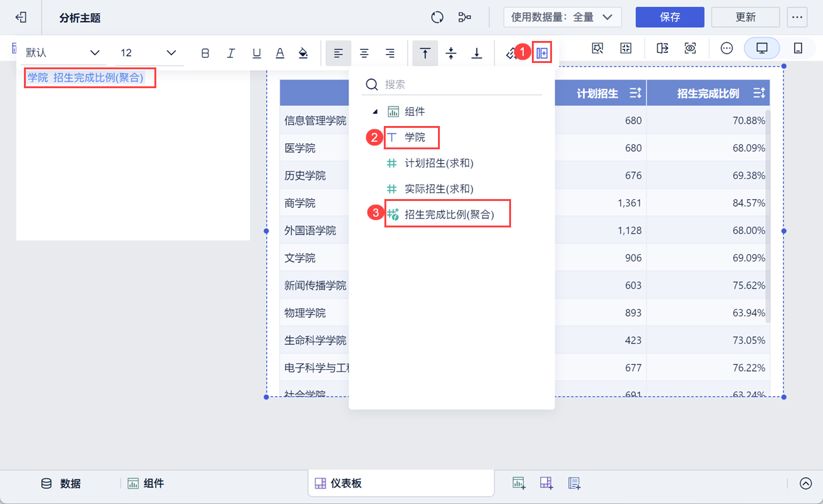Viewport: 823px width, 504px height.
Task: Click the back/exit icon at top left
Action: click(x=21, y=18)
